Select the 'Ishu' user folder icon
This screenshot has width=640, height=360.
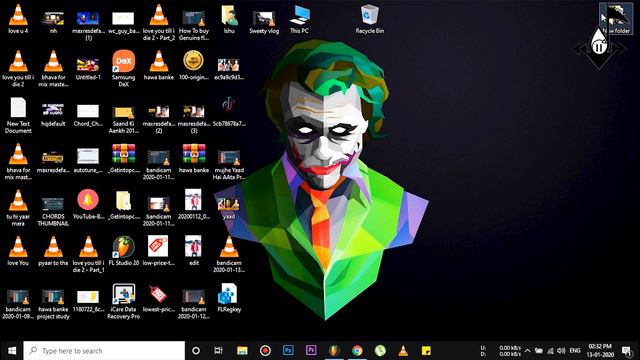point(229,16)
